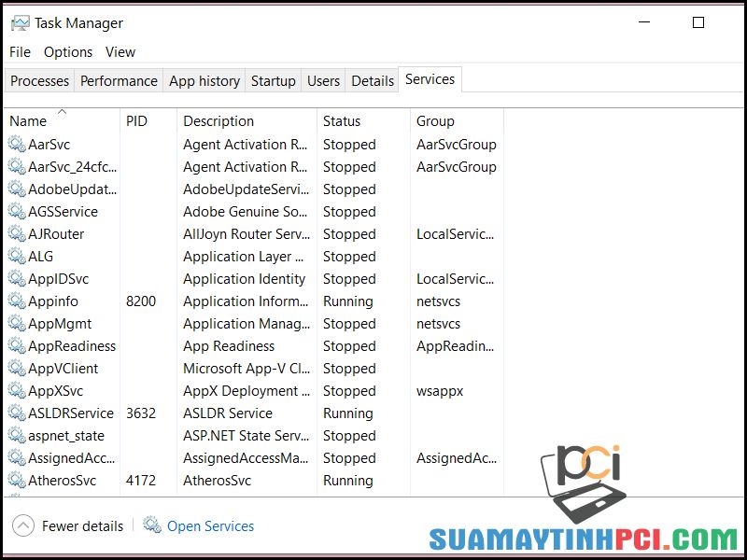
Task: Click the gear icon beside AarSvc_24cfc
Action: (17, 166)
